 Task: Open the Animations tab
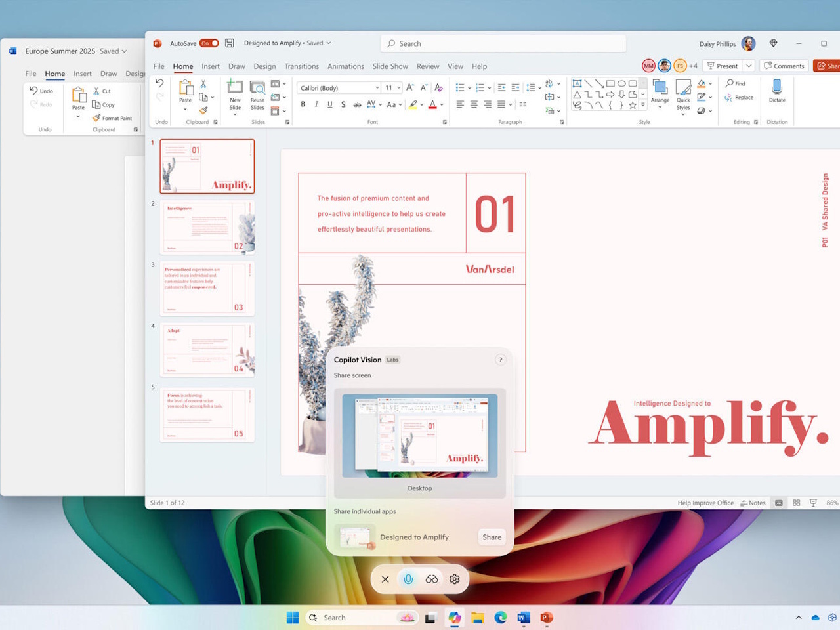pyautogui.click(x=346, y=66)
